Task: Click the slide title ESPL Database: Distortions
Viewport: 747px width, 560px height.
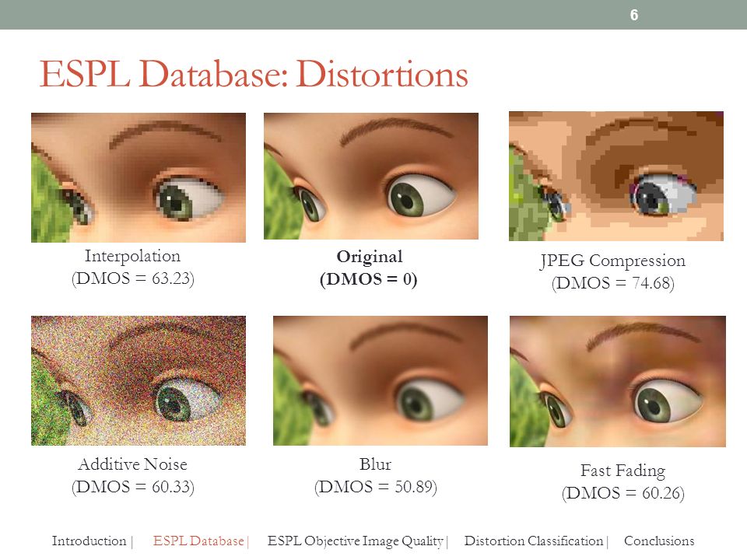Action: pos(254,75)
